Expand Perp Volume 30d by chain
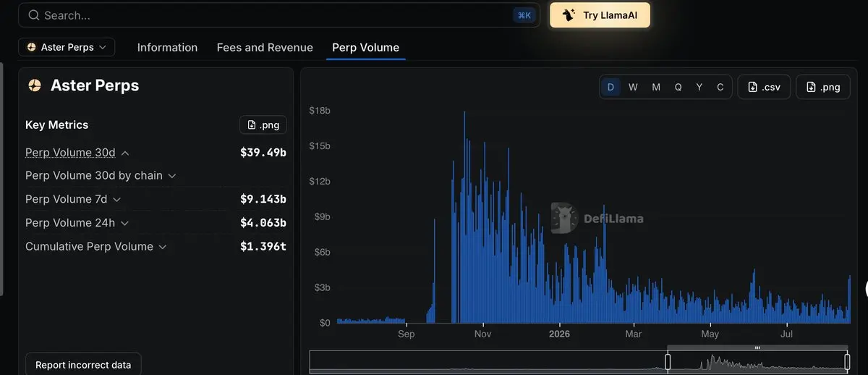This screenshot has width=868, height=375. (x=172, y=176)
